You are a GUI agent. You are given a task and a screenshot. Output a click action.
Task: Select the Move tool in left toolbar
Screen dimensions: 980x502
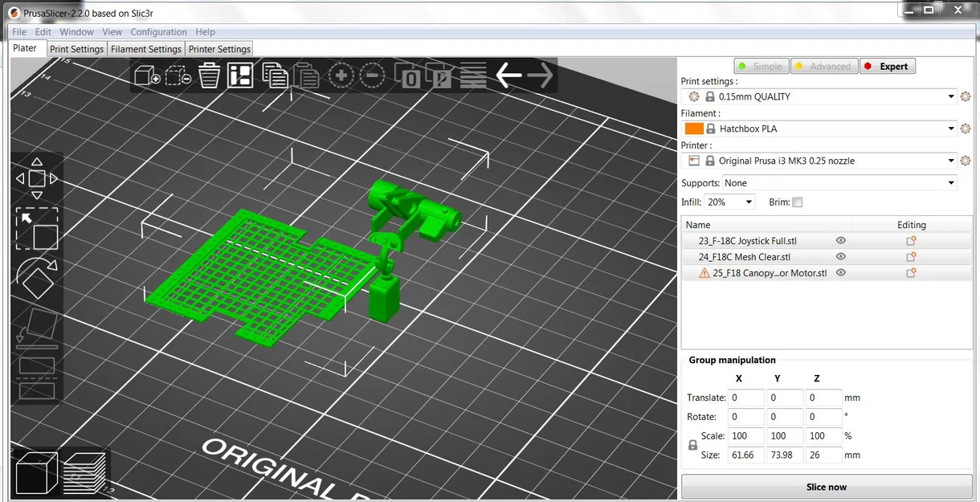pos(37,178)
